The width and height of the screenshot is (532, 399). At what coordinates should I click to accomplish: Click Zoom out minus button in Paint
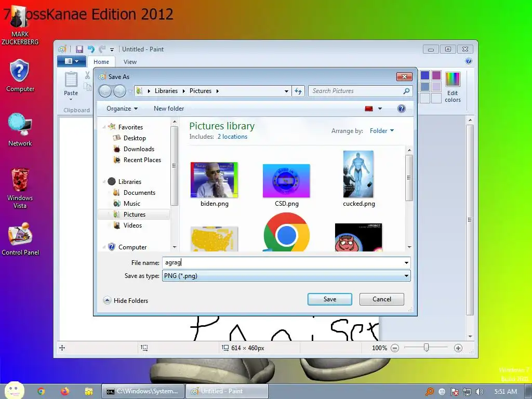[395, 348]
